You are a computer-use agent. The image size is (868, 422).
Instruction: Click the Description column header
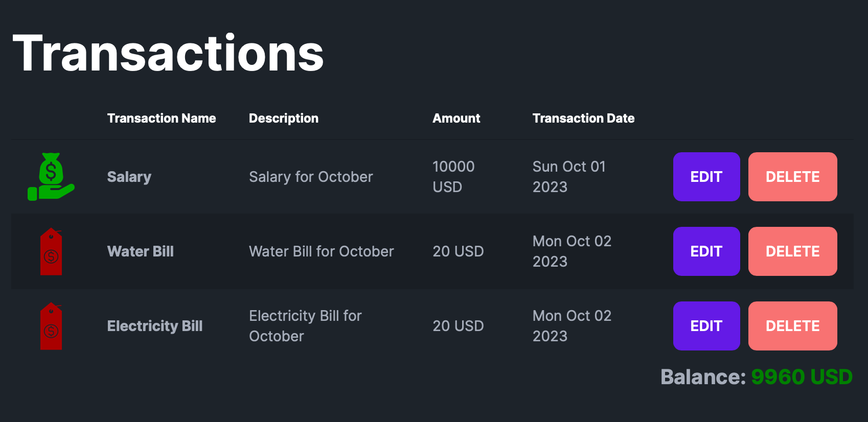click(x=284, y=119)
